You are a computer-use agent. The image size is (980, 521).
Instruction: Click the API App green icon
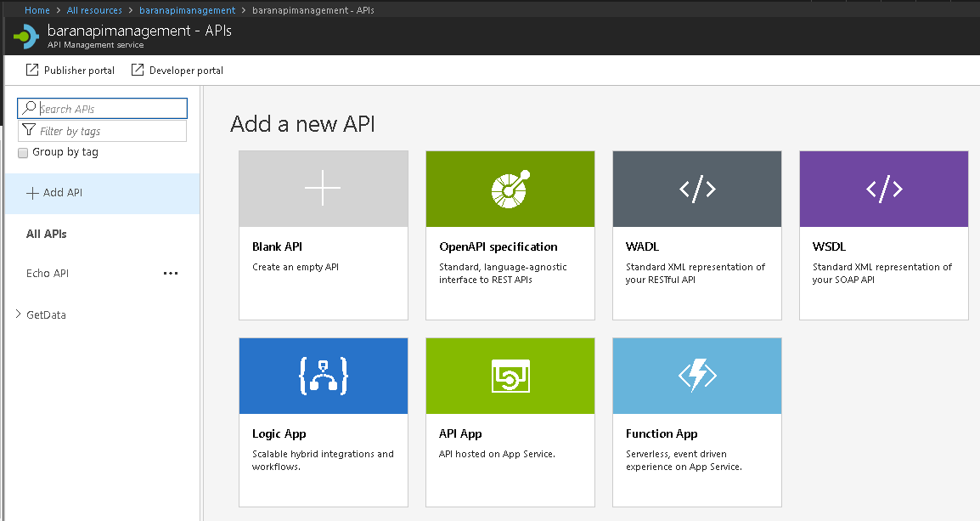click(510, 376)
